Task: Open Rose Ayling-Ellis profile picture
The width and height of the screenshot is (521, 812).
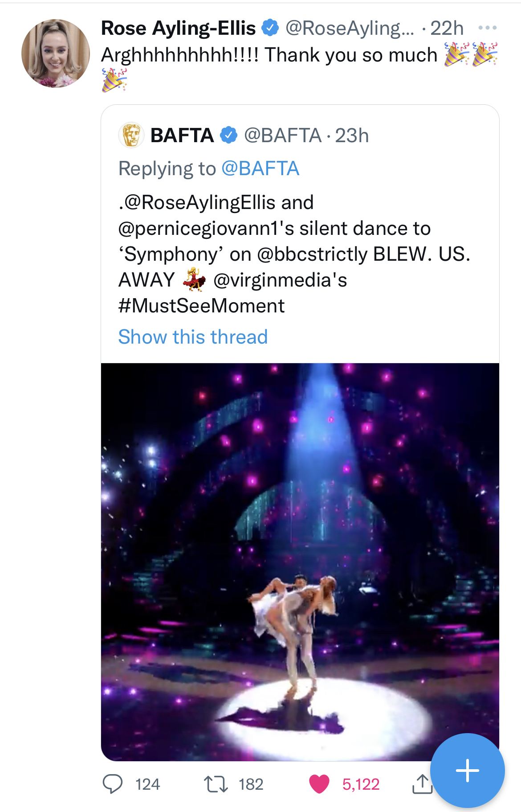Action: click(56, 53)
